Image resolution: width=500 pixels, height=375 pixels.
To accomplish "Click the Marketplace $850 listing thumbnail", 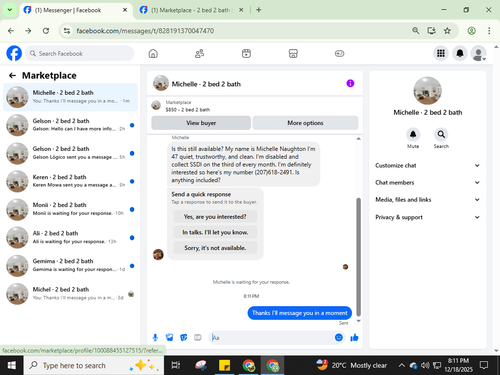I will click(x=156, y=105).
